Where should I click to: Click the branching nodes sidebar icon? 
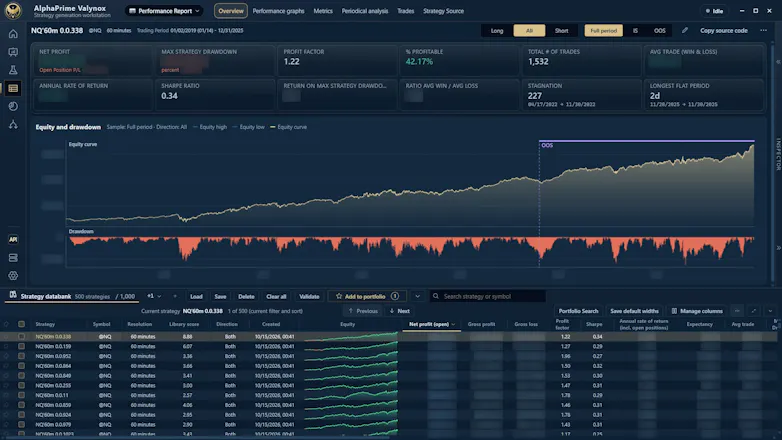(13, 124)
